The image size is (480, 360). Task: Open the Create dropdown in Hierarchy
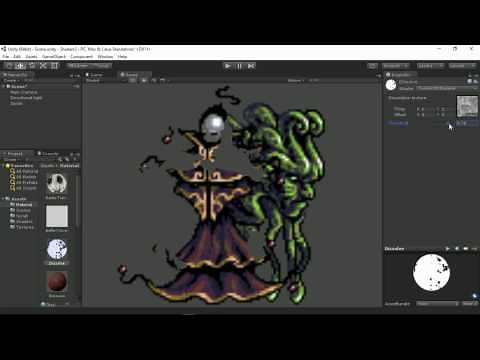coord(11,81)
